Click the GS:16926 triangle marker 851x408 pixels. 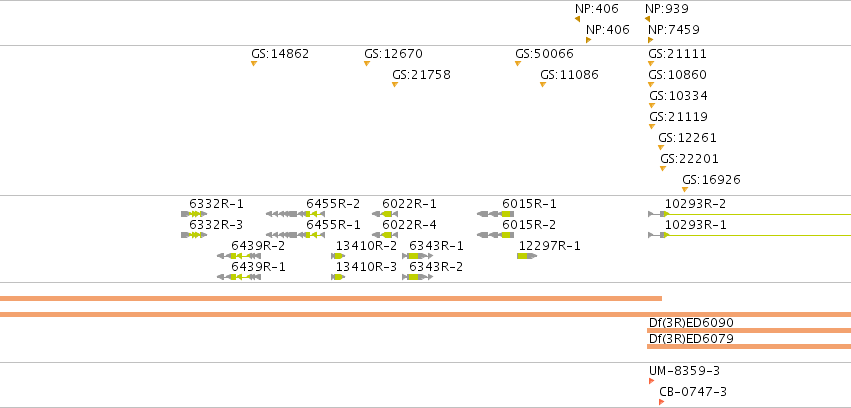685,190
